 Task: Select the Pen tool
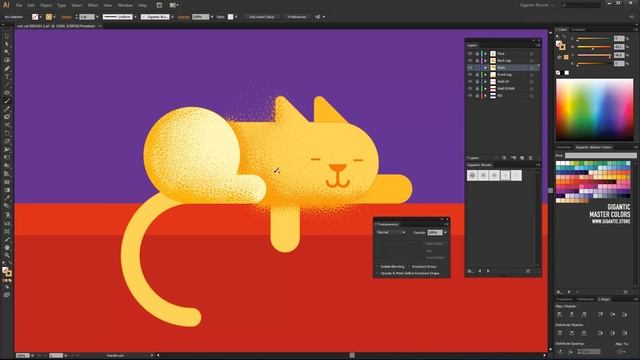coord(7,69)
